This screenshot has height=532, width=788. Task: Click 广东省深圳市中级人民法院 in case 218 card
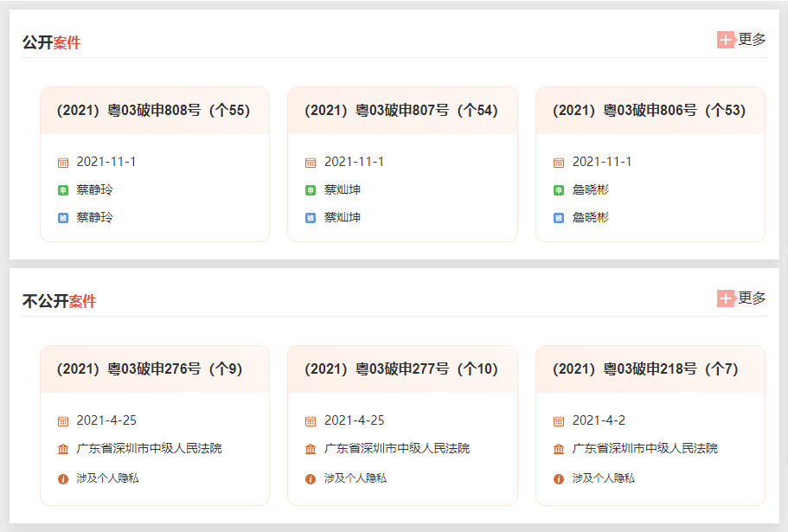coord(644,449)
